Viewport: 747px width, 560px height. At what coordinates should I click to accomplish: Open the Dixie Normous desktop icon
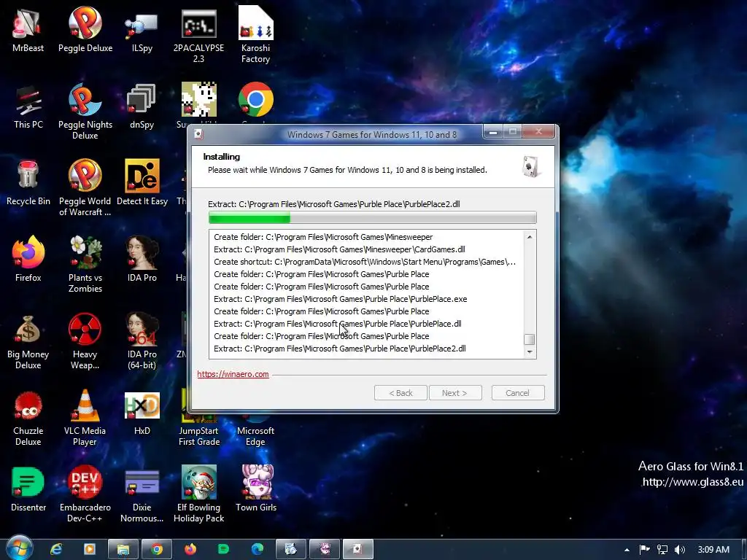tap(142, 494)
